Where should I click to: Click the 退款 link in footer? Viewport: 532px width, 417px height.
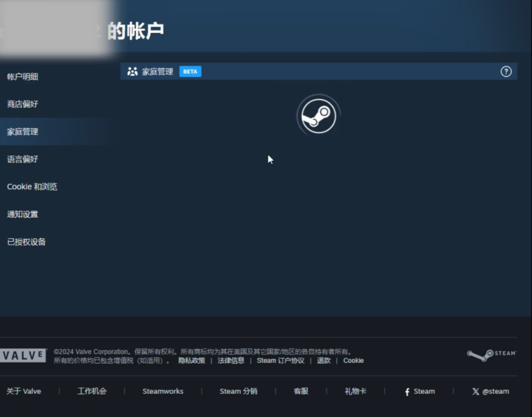pos(324,360)
